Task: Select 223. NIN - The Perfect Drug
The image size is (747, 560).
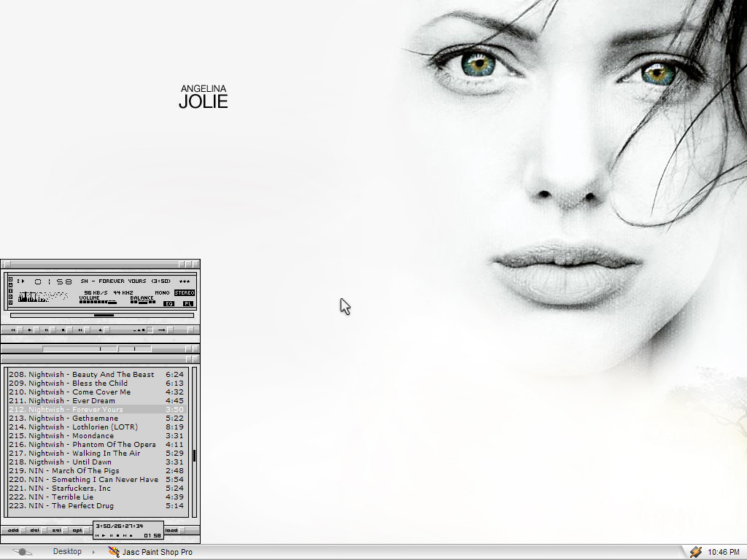Action: tap(96, 506)
